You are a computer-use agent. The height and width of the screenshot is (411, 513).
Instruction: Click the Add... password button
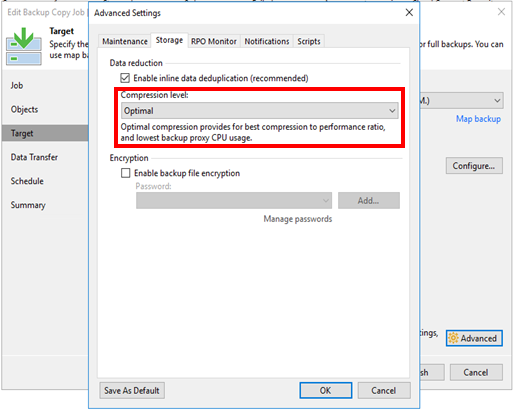pos(369,200)
